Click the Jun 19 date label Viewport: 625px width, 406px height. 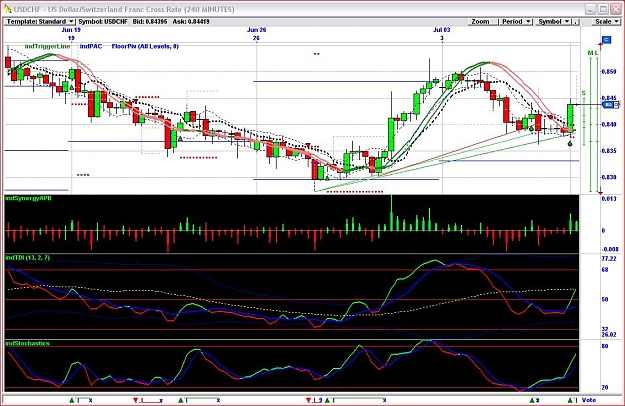[71, 30]
